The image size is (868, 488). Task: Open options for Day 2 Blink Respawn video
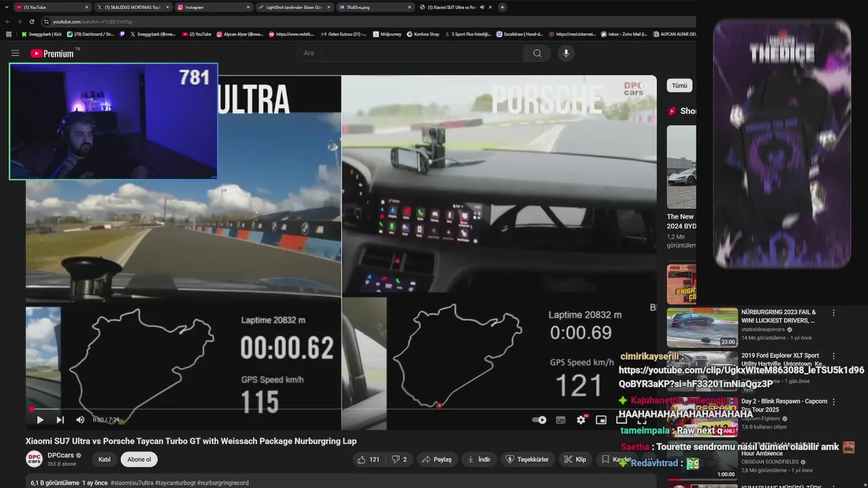coord(833,402)
